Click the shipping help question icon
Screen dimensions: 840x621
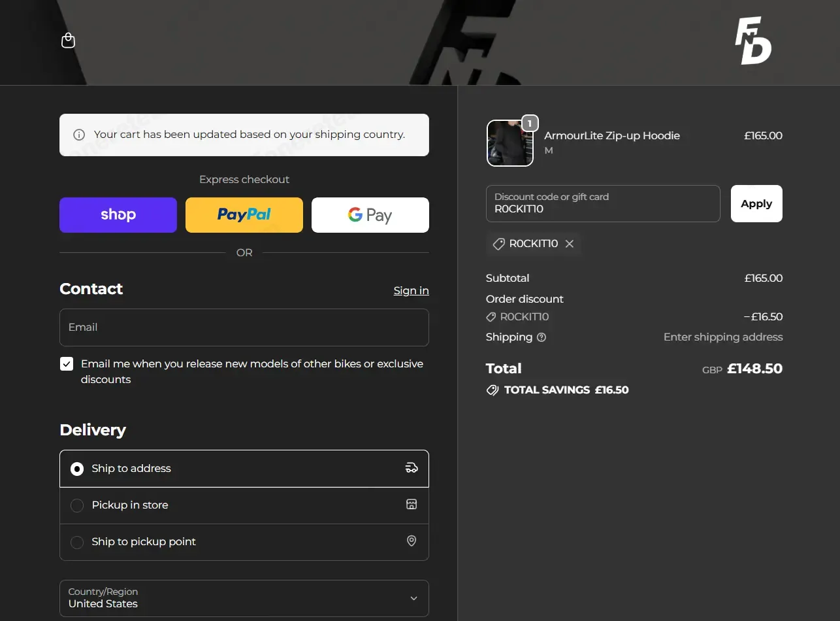pyautogui.click(x=541, y=337)
